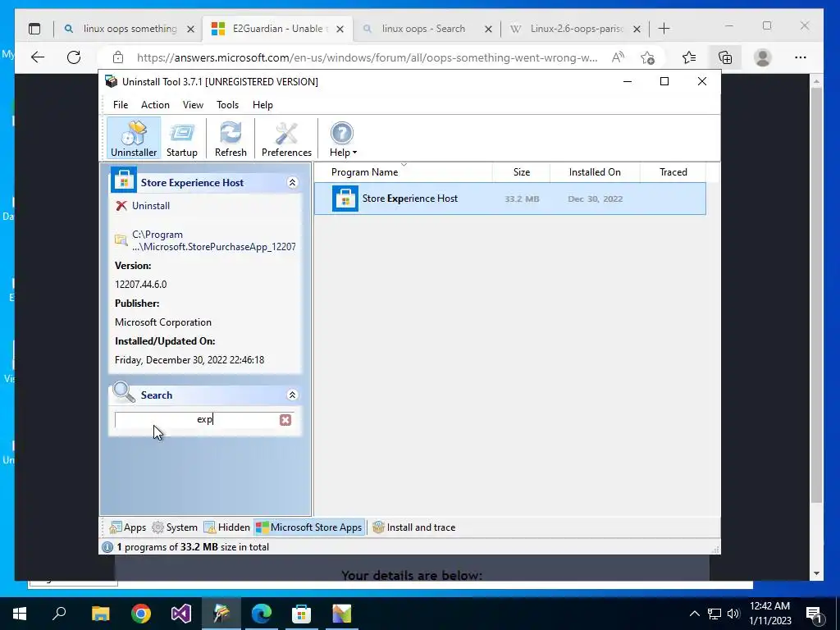The width and height of the screenshot is (840, 630).
Task: Collapse the Search panel
Action: 292,395
